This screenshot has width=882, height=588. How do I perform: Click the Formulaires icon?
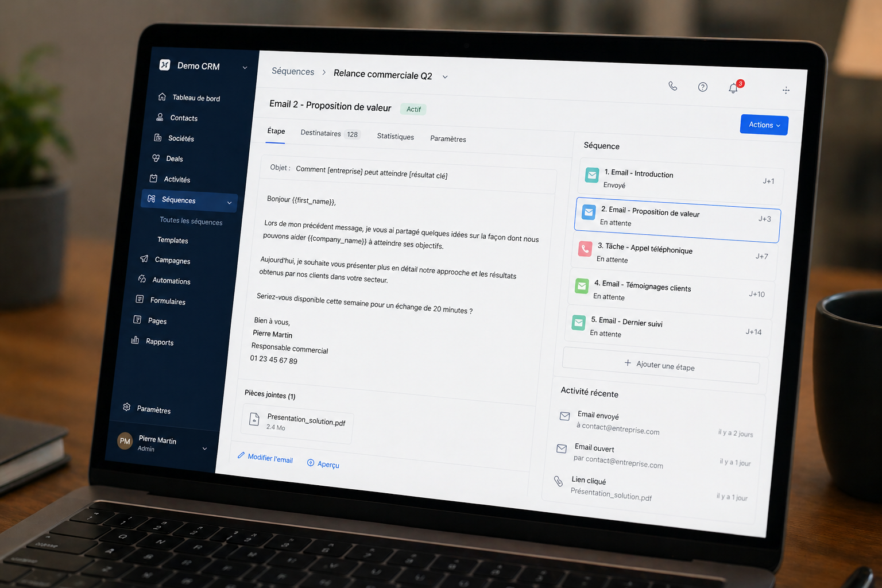pyautogui.click(x=140, y=299)
